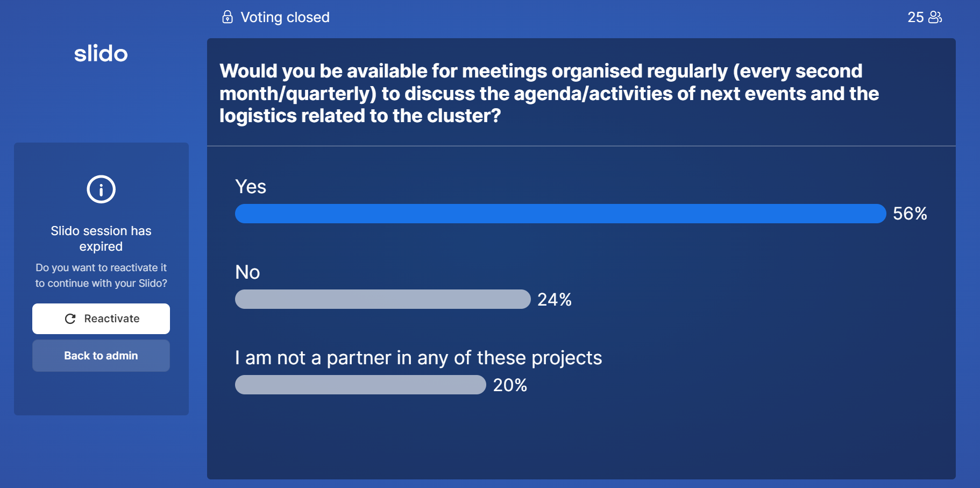
Task: Click the Back to admin button
Action: (101, 356)
